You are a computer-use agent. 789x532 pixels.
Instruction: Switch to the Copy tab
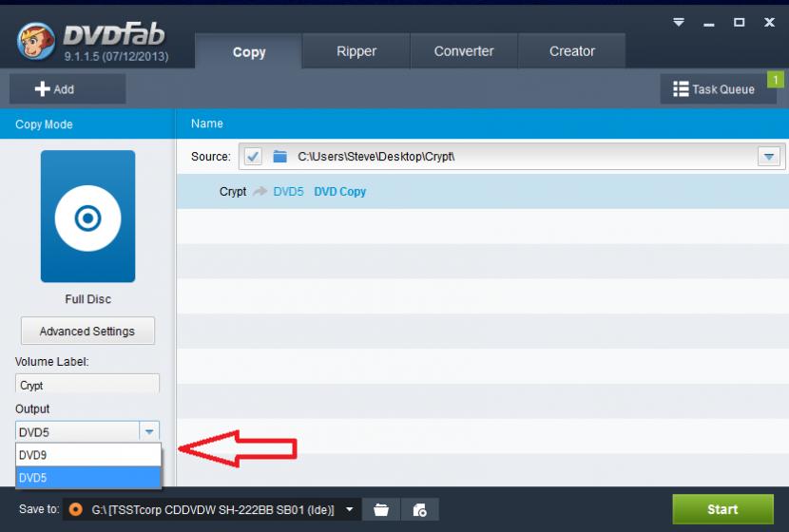coord(248,51)
